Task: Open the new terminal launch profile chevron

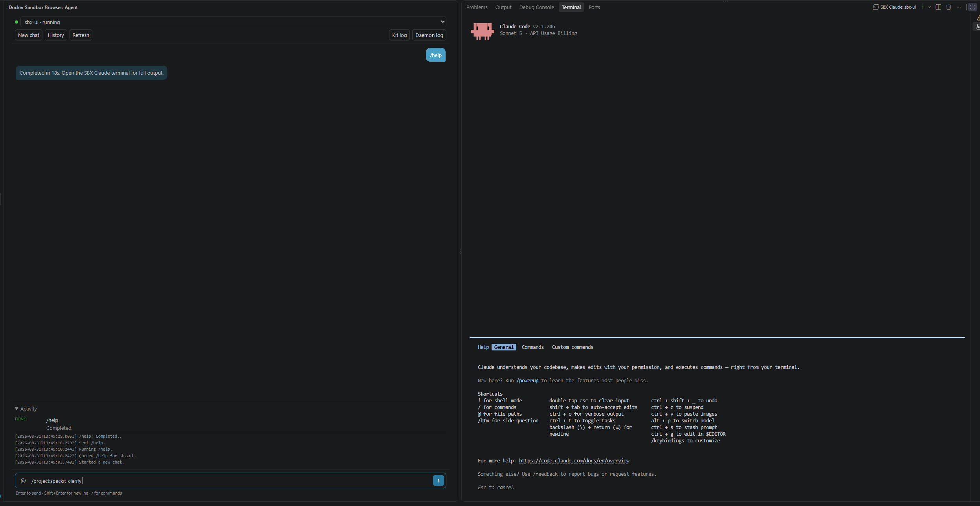Action: pos(929,7)
